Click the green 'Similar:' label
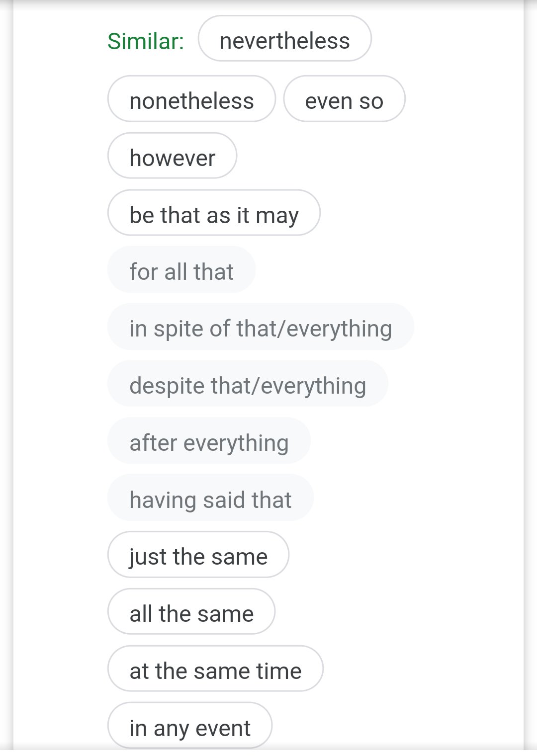537x756 pixels. click(146, 41)
